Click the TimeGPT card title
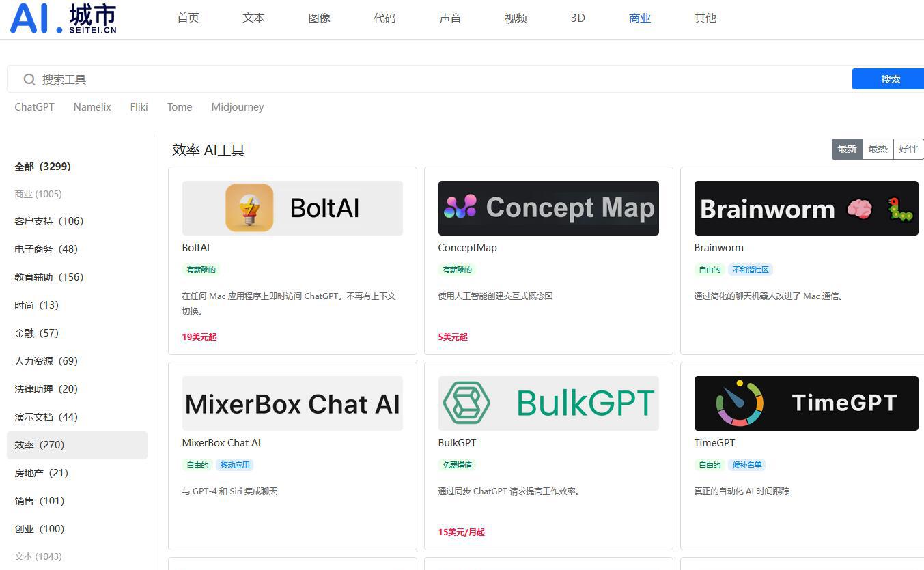 pos(715,443)
